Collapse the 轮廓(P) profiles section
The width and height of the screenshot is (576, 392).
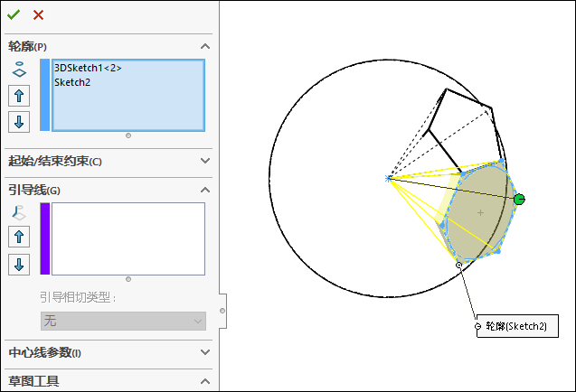tap(205, 47)
